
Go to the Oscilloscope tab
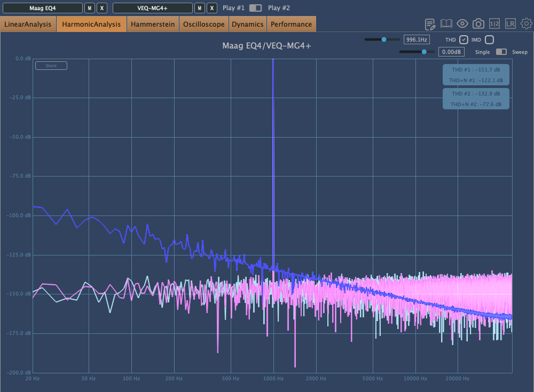click(x=203, y=24)
